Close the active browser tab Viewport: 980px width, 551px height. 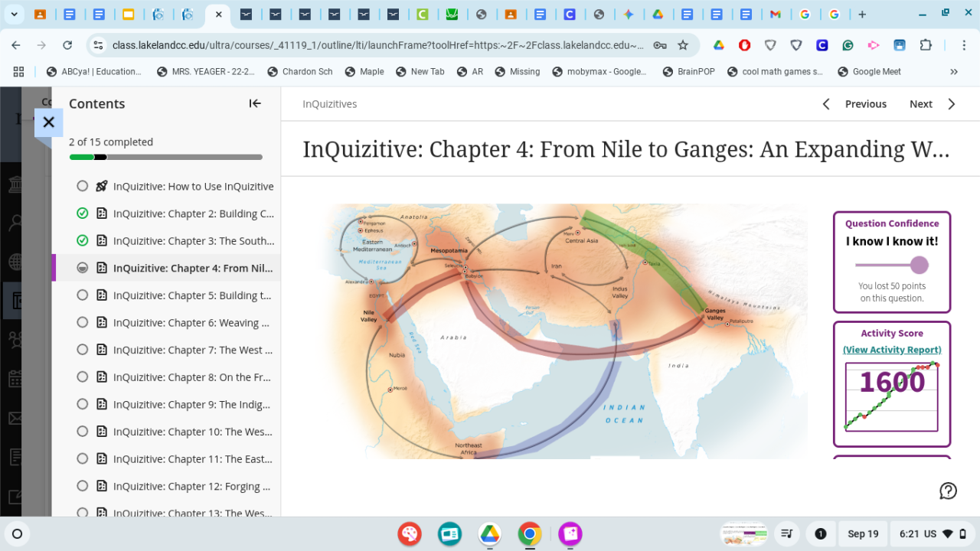coord(218,14)
